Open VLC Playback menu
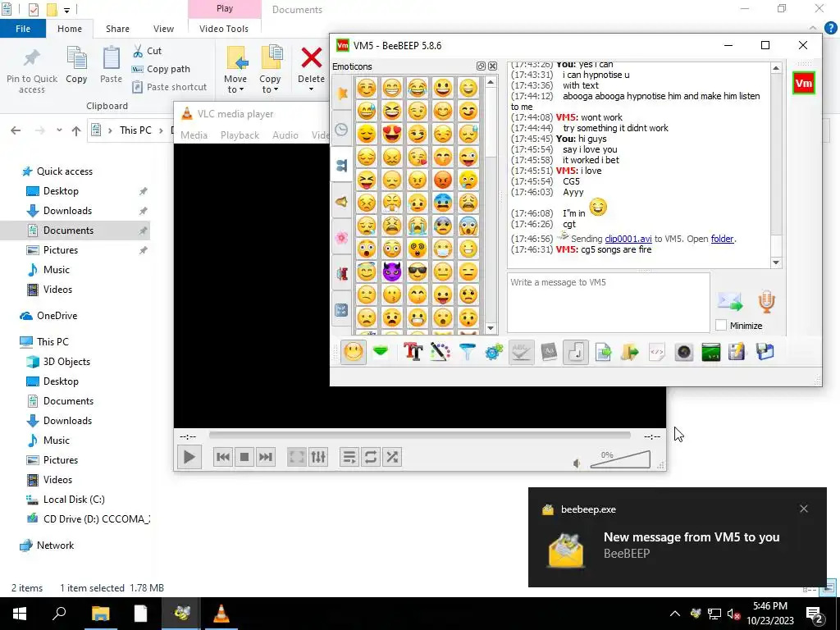This screenshot has height=630, width=840. click(240, 135)
